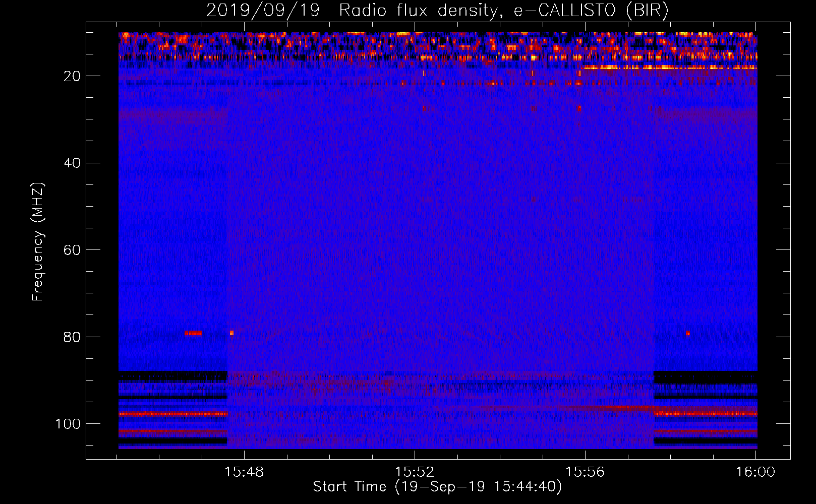Click the red spot near 80 MHz before 16:00
Screen dimensions: 816x504
click(x=687, y=333)
